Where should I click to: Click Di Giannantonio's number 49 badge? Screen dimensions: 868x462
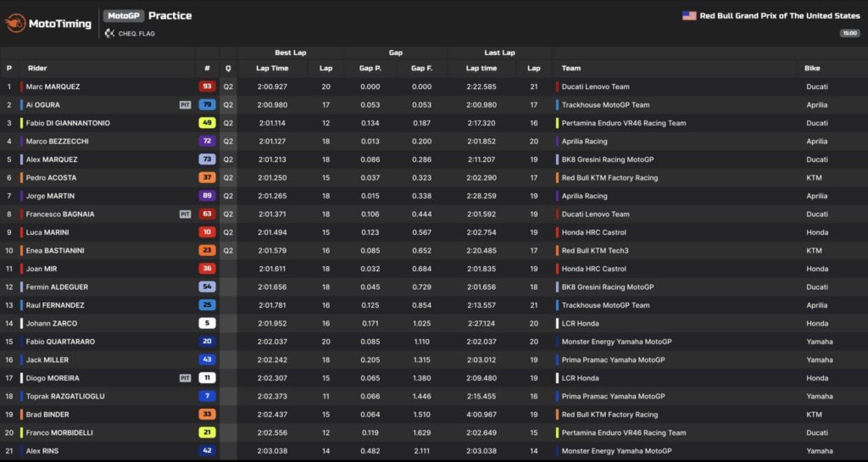(x=207, y=124)
